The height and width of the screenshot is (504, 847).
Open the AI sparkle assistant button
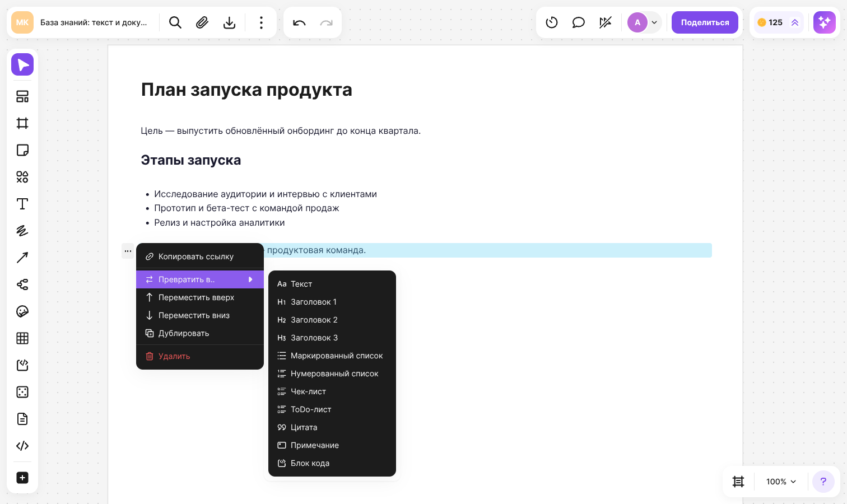coord(825,22)
